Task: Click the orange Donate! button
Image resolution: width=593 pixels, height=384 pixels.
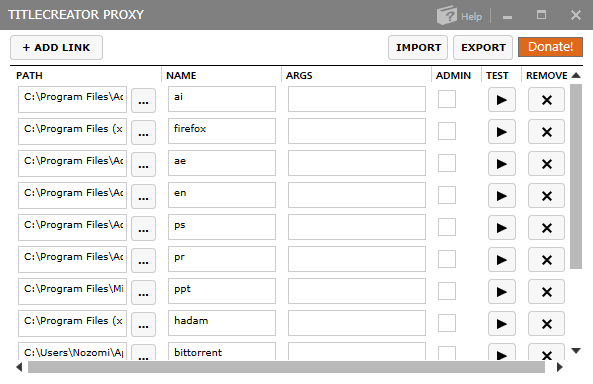Action: pos(550,47)
